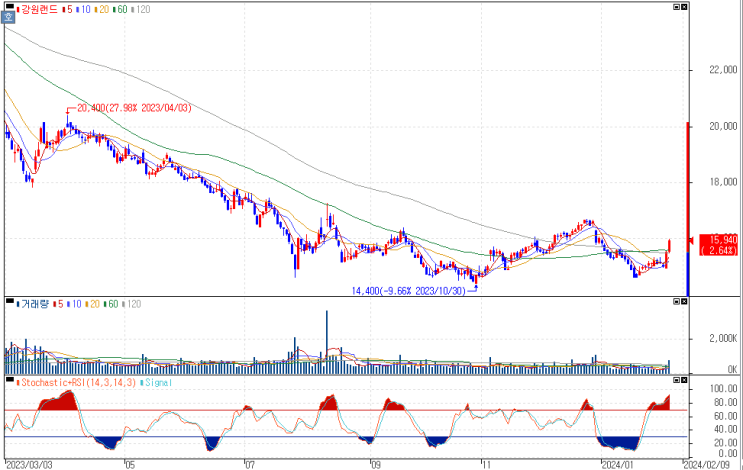Screen dimensions: 743x470
Task: Click the 2024/02/09 end date label
Action: click(x=707, y=465)
